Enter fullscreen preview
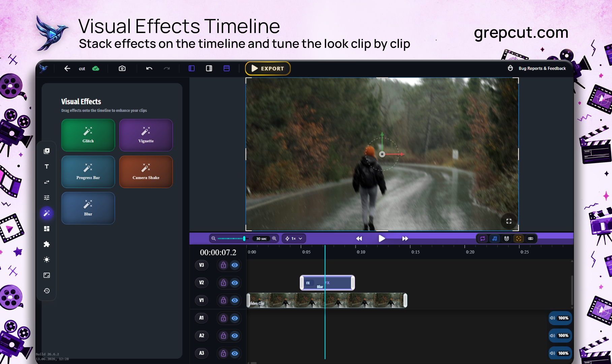The width and height of the screenshot is (612, 364). tap(509, 221)
